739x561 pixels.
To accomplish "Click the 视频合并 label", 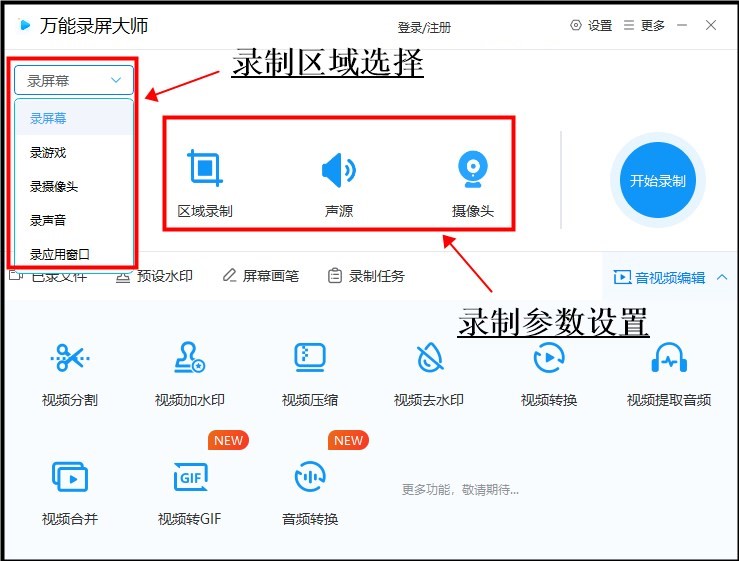I will click(70, 519).
